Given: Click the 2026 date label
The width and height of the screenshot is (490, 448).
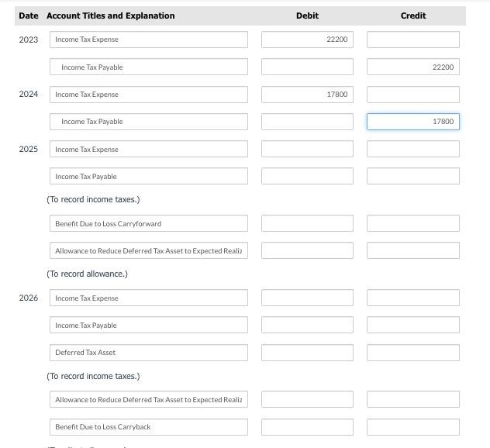Looking at the screenshot, I should pyautogui.click(x=29, y=298).
